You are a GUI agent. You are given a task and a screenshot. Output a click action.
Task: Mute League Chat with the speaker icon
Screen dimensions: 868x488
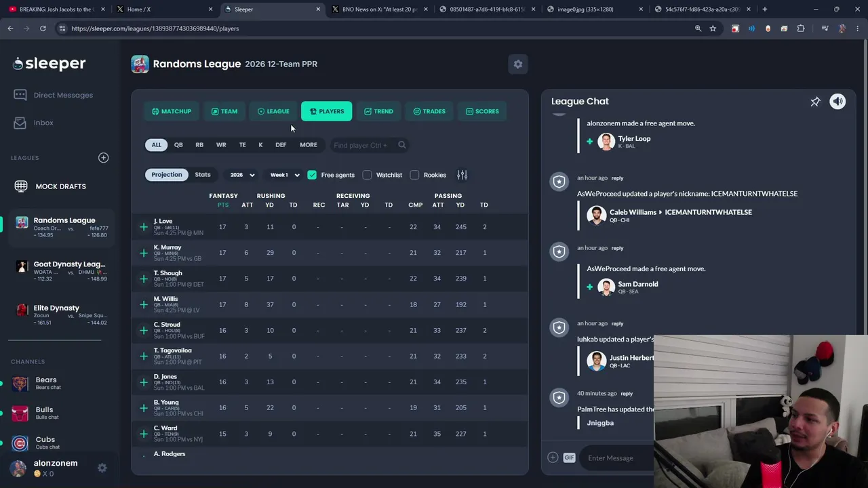(x=837, y=102)
